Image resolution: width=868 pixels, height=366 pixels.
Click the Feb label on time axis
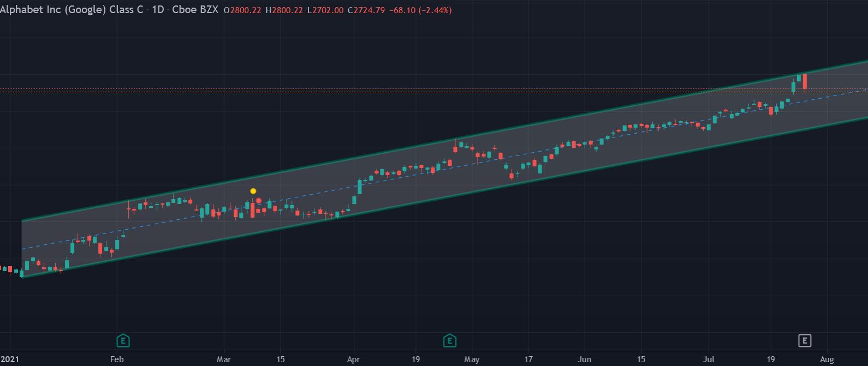[117, 359]
